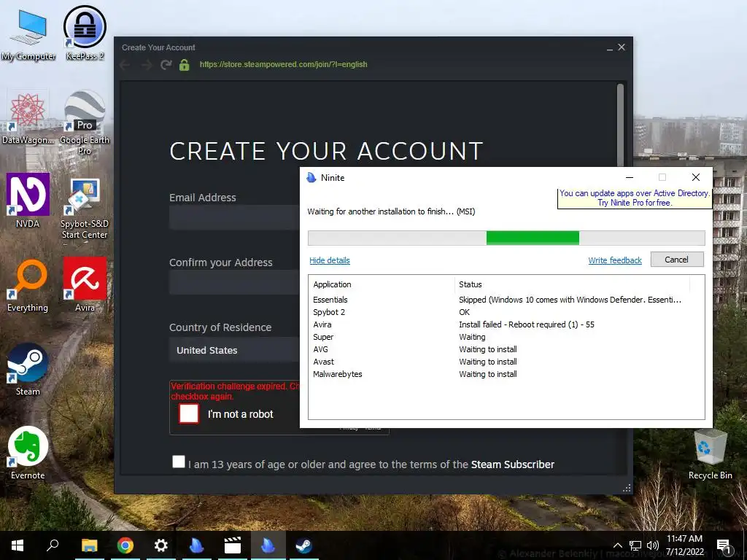
Task: Open Spybot-S&D Start Center shortcut
Action: pyautogui.click(x=85, y=209)
